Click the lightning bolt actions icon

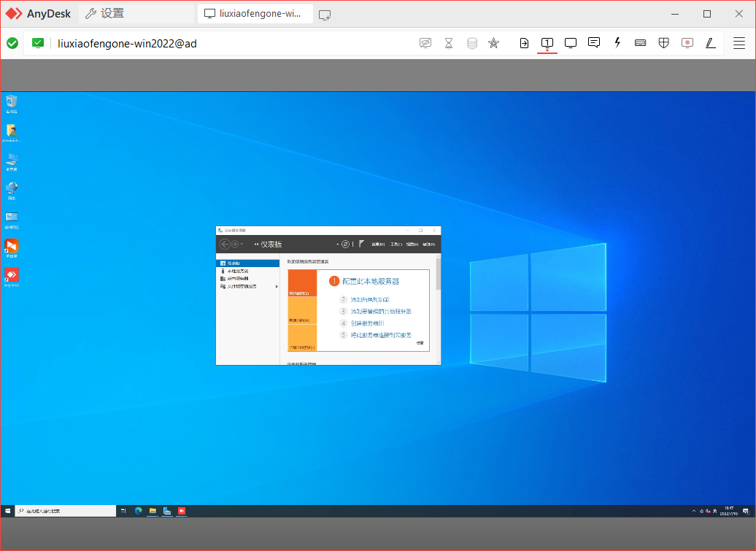pyautogui.click(x=617, y=43)
